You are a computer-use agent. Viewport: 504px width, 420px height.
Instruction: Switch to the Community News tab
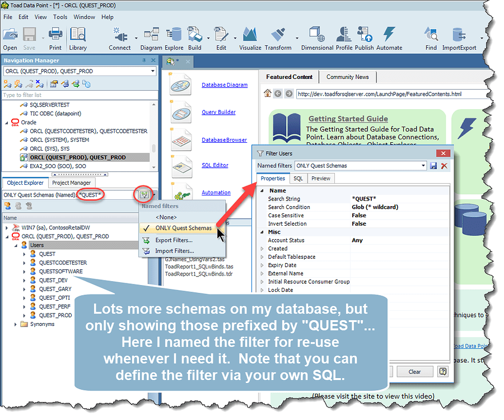347,77
